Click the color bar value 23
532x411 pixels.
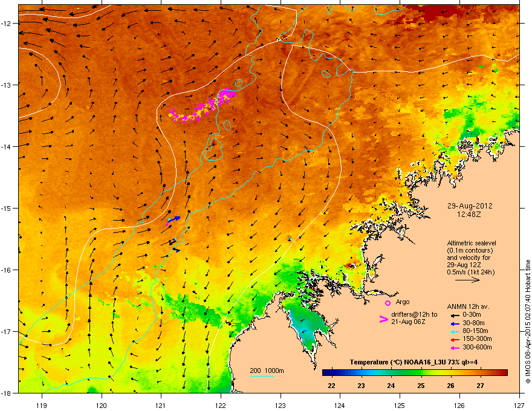tap(361, 386)
